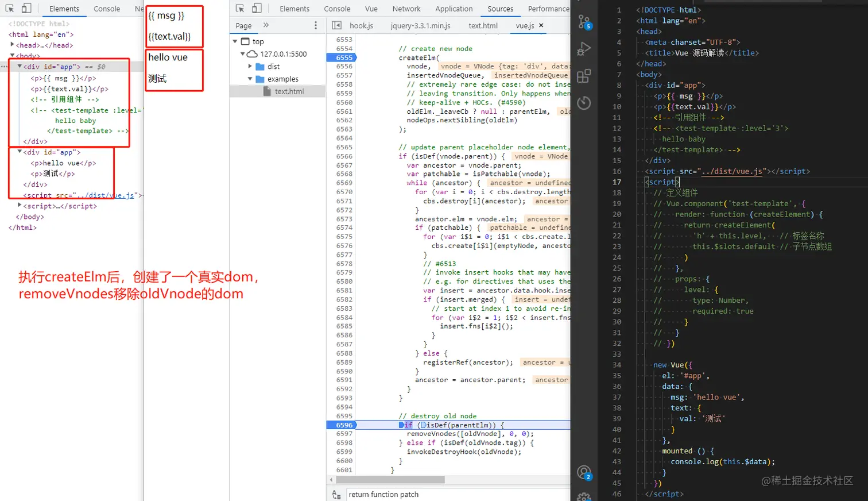Screen dimensions: 868x501
Task: Open VS Code Run and Debug view
Action: click(584, 49)
